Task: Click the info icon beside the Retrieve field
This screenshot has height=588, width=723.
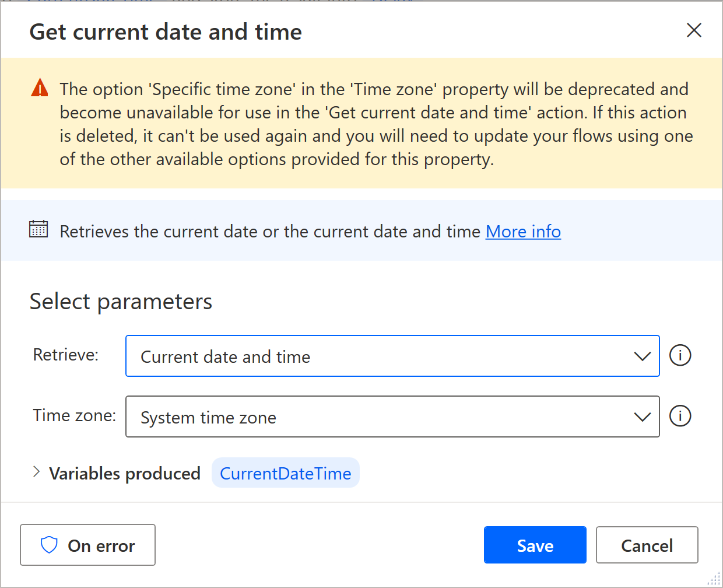Action: pos(680,355)
